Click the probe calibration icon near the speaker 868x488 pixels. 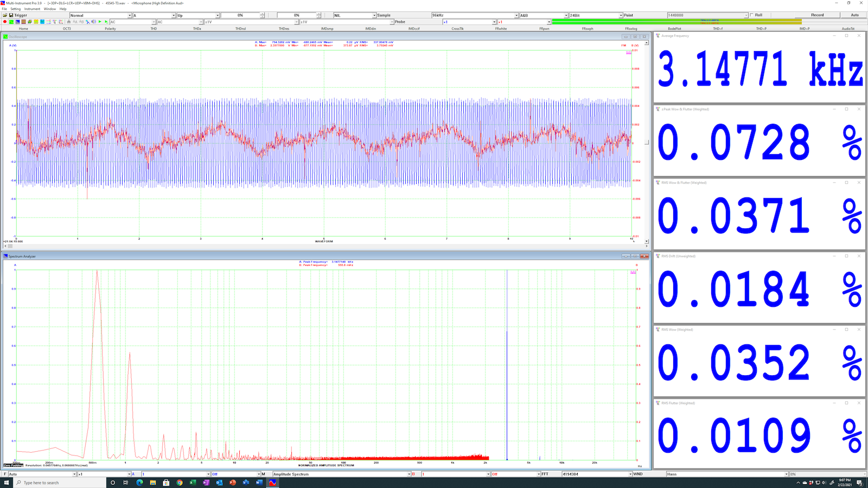87,22
